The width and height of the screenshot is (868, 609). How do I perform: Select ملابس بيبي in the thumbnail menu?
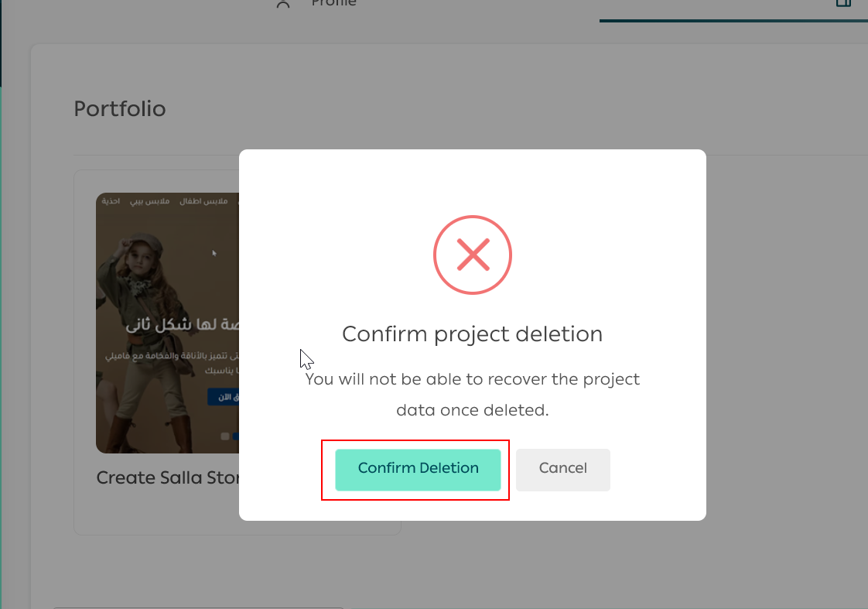149,202
